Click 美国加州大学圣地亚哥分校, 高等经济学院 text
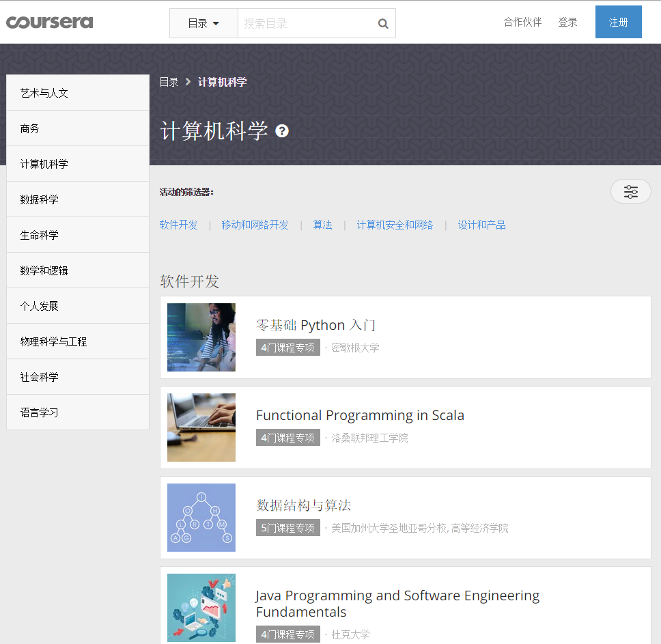The height and width of the screenshot is (644, 661). point(419,528)
